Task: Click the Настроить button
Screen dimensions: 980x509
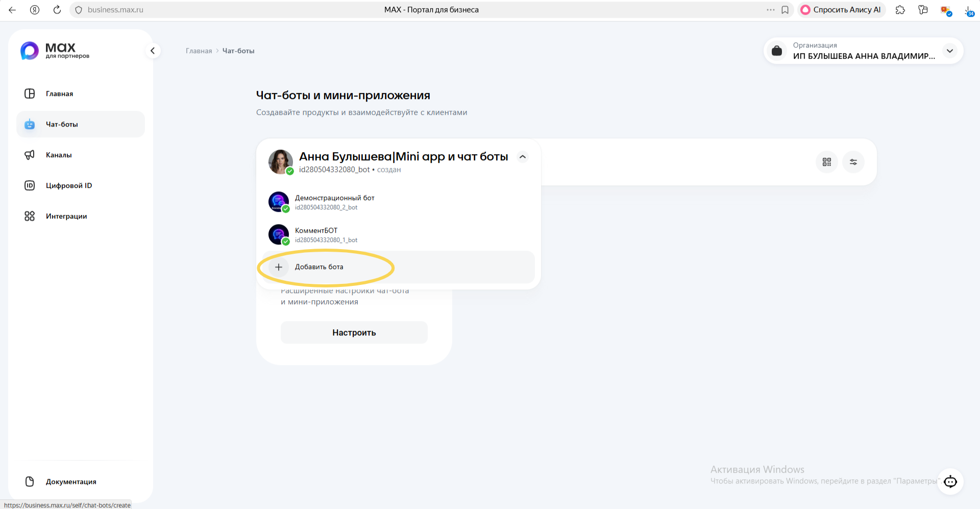Action: click(354, 332)
